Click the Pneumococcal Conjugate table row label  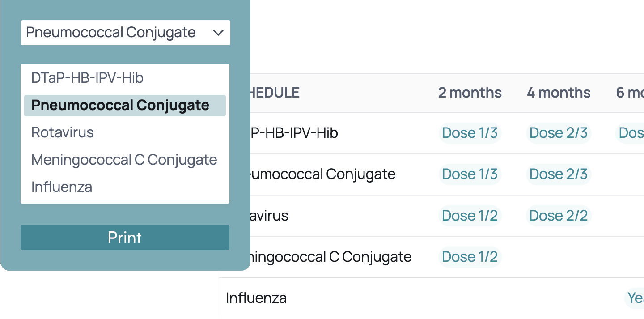click(323, 174)
